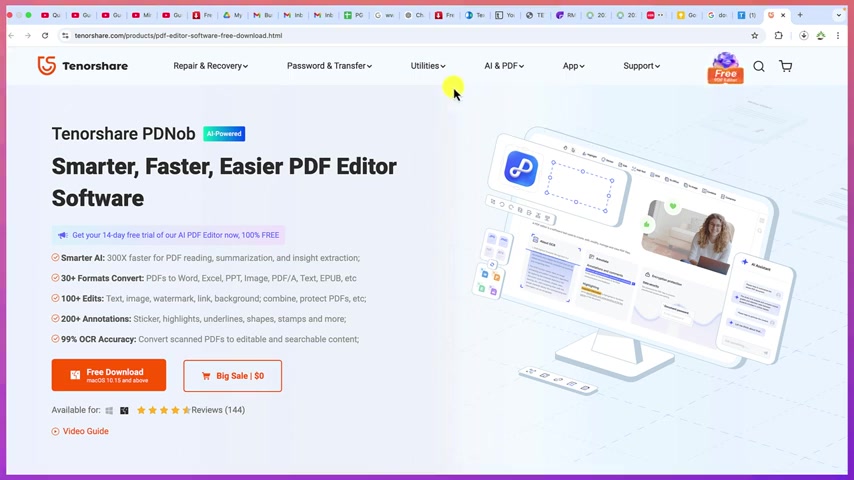Click the 14-day free trial banner
Viewport: 854px width, 480px height.
click(168, 235)
